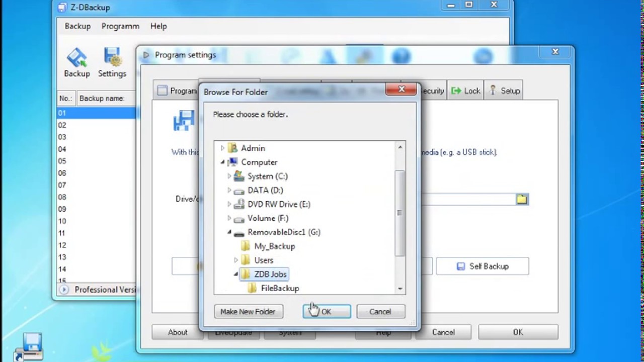The height and width of the screenshot is (362, 644).
Task: Switch to the Setup tab
Action: (x=504, y=90)
